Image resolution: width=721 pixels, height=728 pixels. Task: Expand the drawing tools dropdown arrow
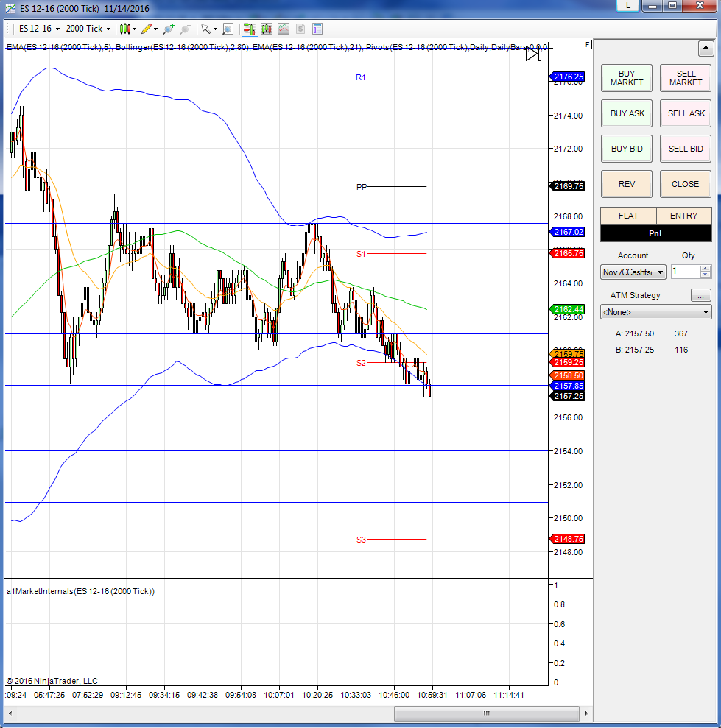[x=155, y=29]
